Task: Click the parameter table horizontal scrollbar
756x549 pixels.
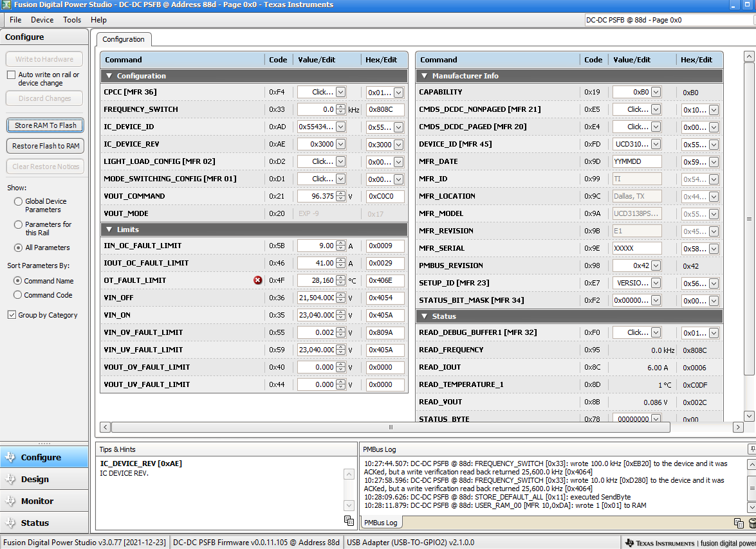Action: (391, 427)
